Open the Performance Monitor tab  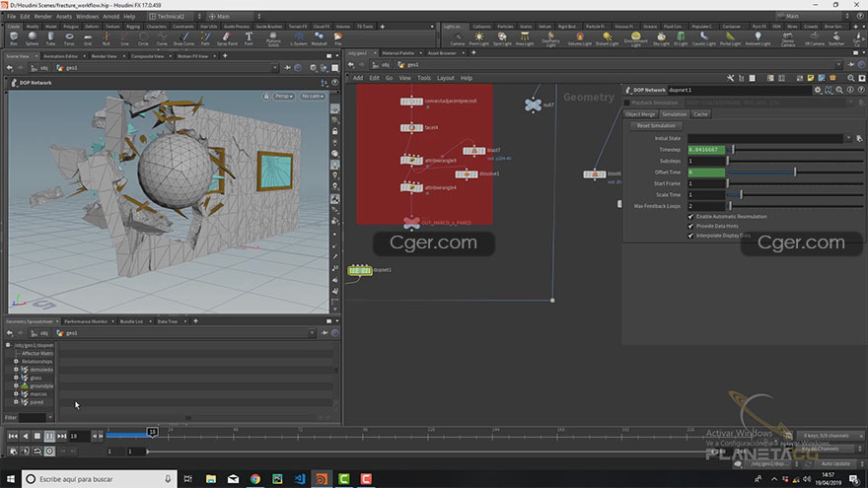coord(86,321)
